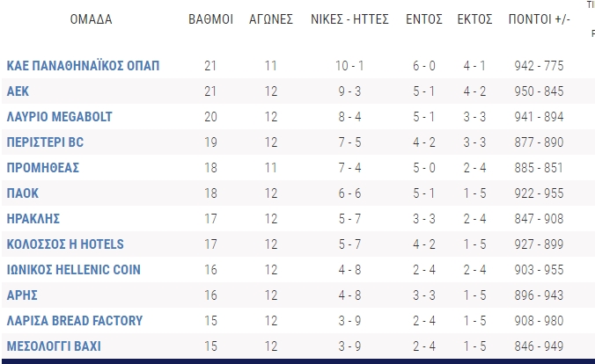Open the ΙΩΝΙΚΟΣ HELLENIC COIN link
Screen dimensions: 595x364
(74, 270)
